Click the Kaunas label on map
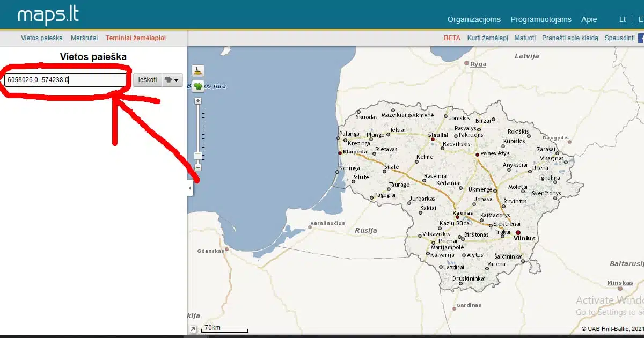This screenshot has width=644, height=338. pos(463,213)
